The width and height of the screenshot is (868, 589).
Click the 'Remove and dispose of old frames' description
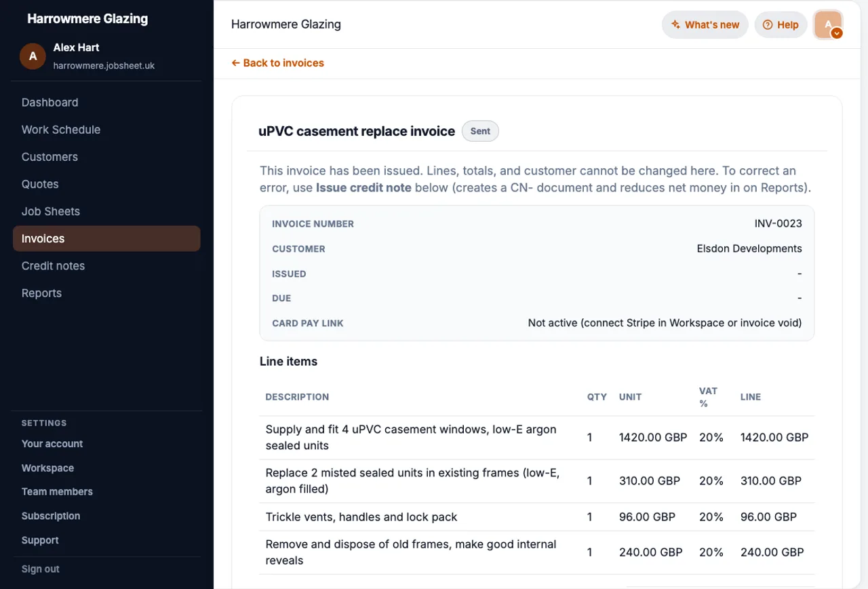click(411, 552)
